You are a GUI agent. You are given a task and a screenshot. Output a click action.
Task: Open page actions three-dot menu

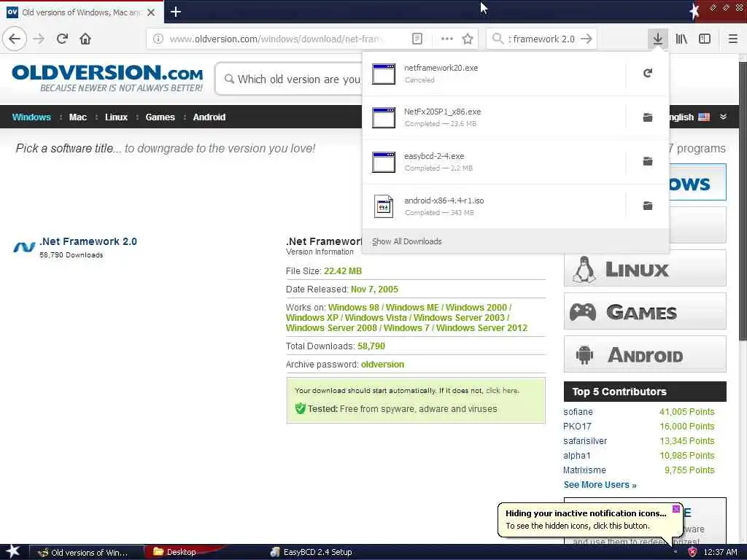pyautogui.click(x=447, y=39)
